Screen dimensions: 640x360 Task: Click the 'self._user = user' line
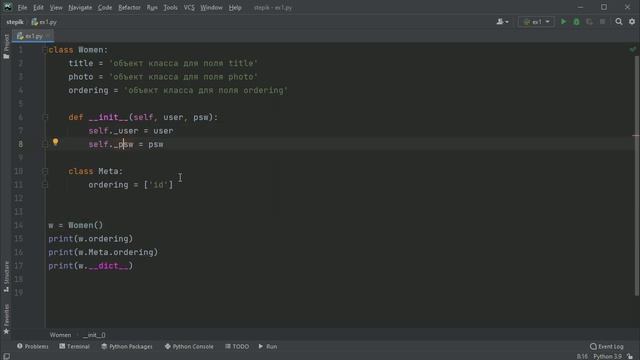131,131
